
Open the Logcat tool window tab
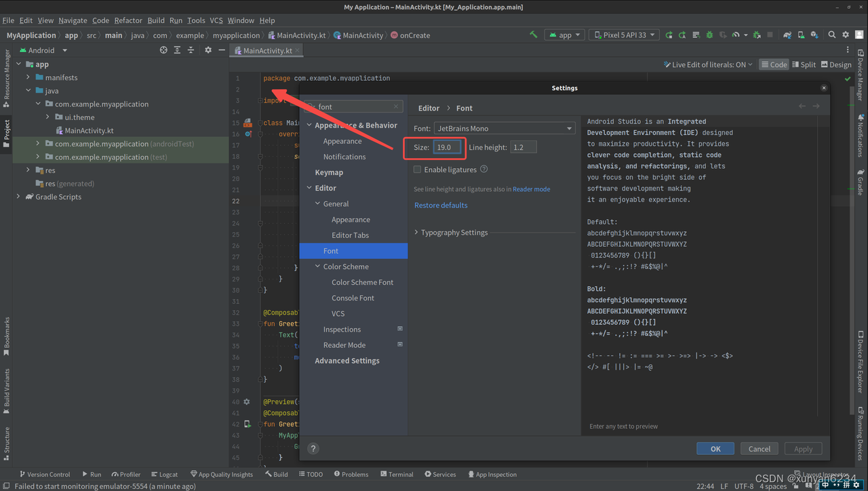[x=164, y=474]
